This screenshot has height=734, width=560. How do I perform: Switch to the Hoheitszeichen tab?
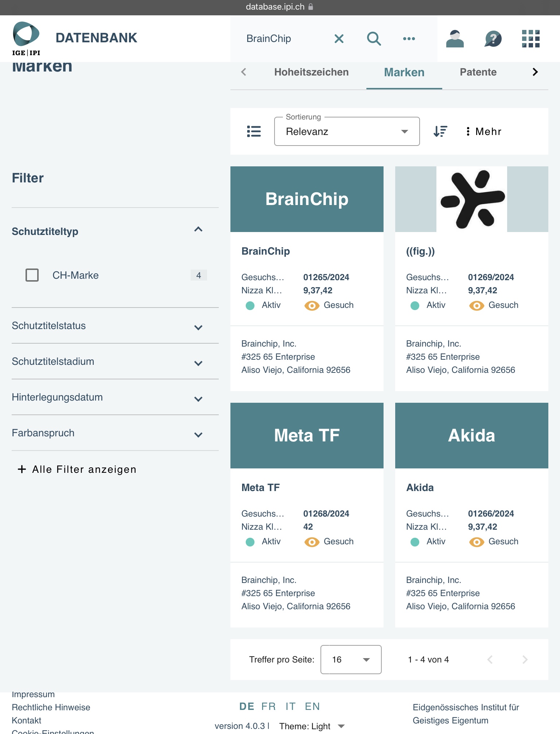pyautogui.click(x=311, y=72)
